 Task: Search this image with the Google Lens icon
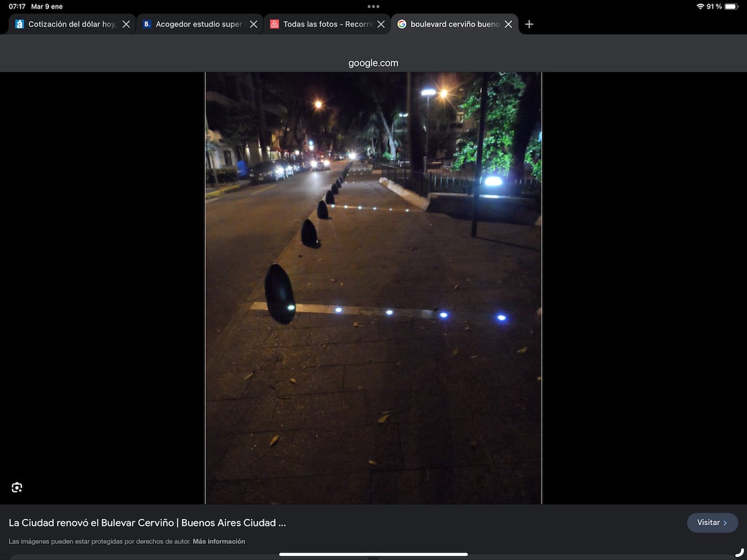pyautogui.click(x=17, y=487)
